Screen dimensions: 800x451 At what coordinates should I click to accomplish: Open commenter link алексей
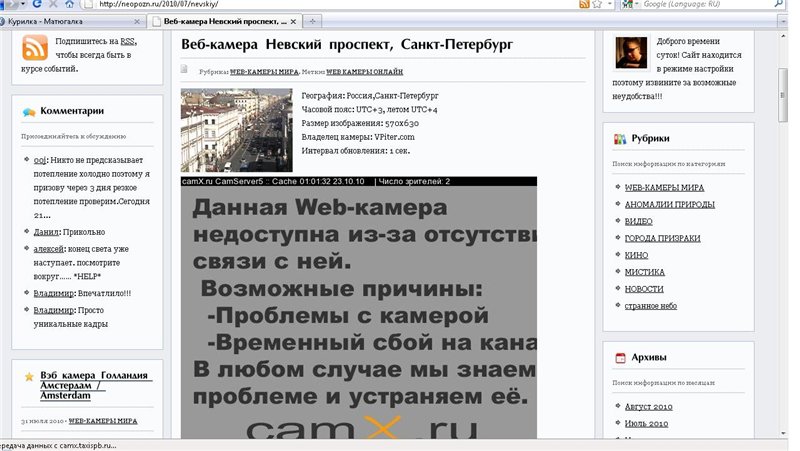coord(49,249)
